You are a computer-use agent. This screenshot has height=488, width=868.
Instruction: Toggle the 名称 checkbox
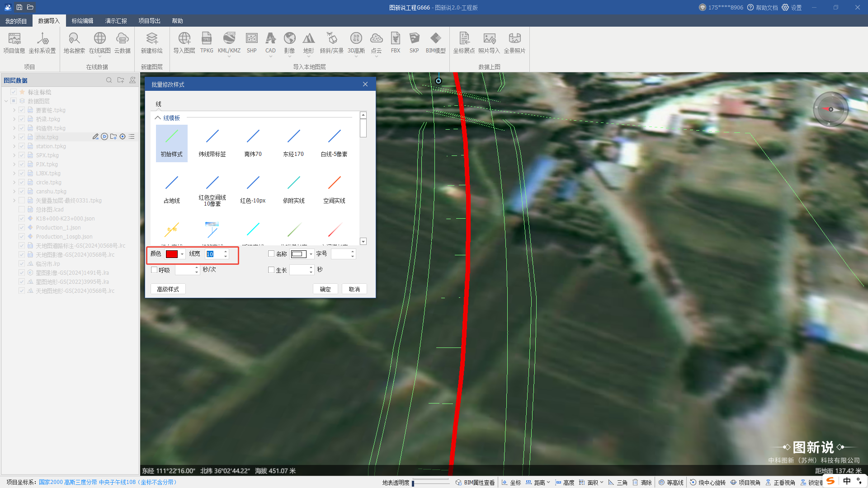[x=271, y=254]
